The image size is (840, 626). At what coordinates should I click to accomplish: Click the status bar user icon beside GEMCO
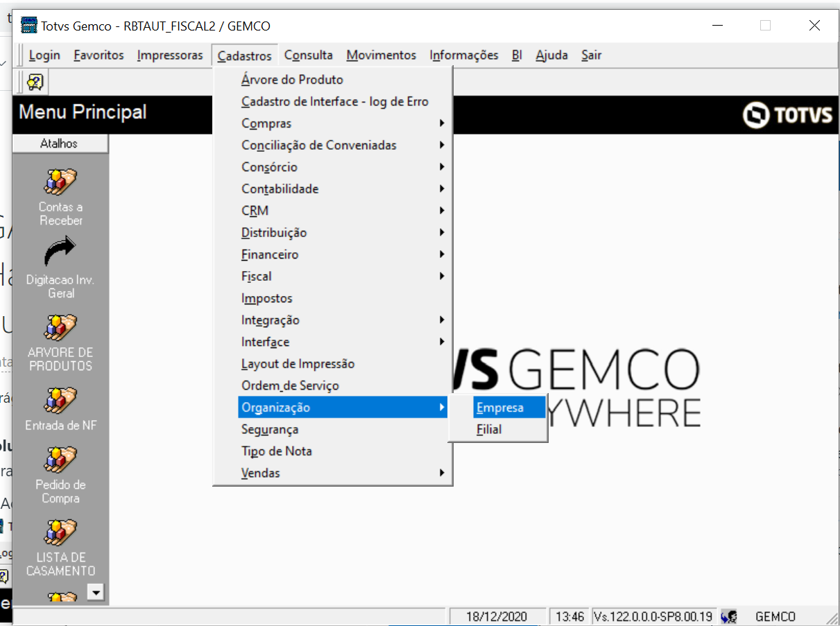(729, 616)
